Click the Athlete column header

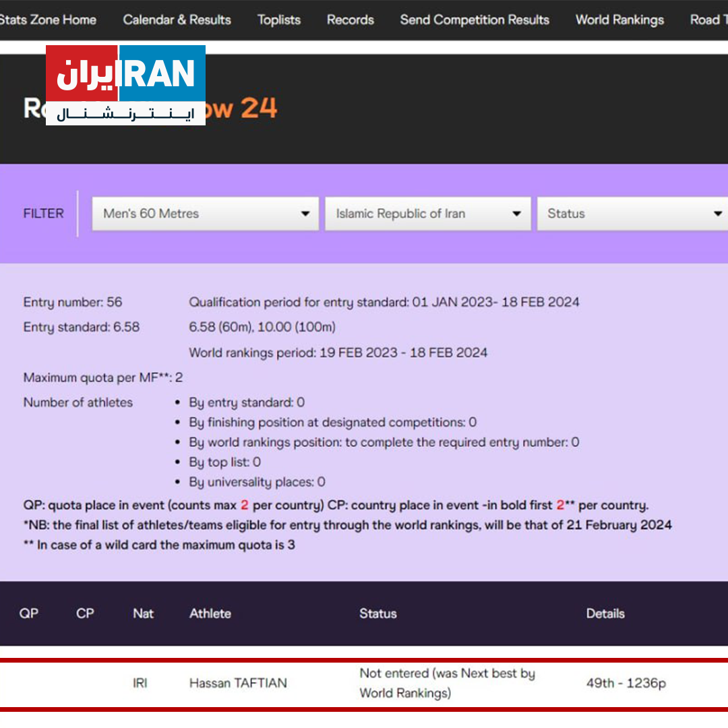click(x=210, y=613)
